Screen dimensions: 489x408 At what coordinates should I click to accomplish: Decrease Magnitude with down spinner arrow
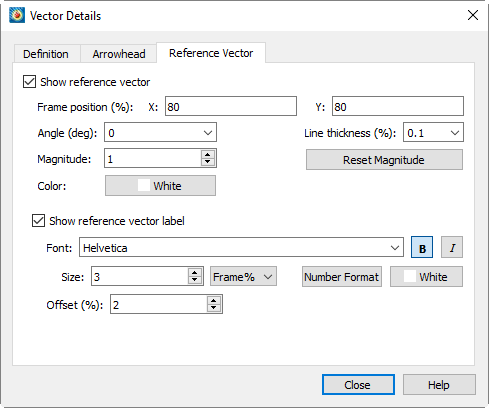tap(208, 162)
